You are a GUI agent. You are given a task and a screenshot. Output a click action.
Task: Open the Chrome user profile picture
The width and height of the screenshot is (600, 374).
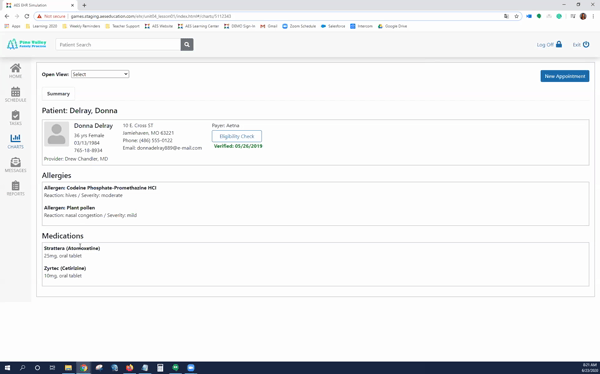[x=583, y=16]
